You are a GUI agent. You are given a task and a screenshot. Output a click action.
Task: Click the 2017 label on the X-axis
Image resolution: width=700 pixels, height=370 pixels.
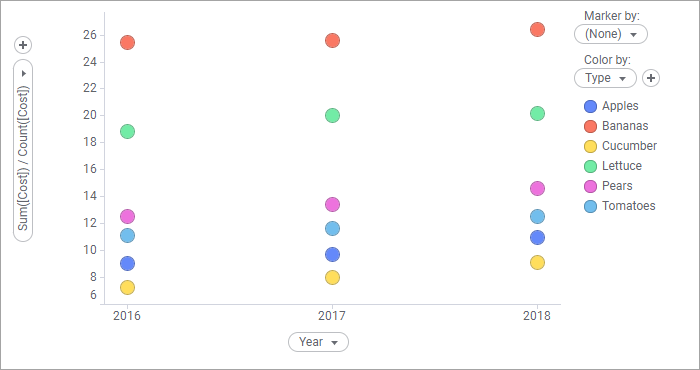tap(332, 316)
